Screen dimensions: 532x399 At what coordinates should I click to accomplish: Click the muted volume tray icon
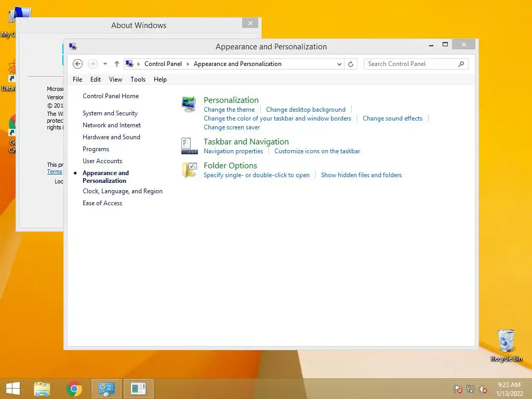point(483,389)
